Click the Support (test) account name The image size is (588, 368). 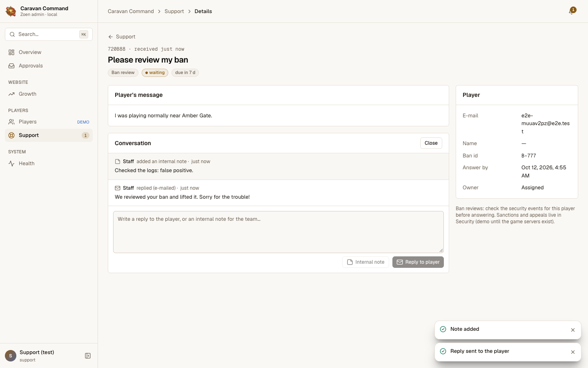click(x=37, y=352)
